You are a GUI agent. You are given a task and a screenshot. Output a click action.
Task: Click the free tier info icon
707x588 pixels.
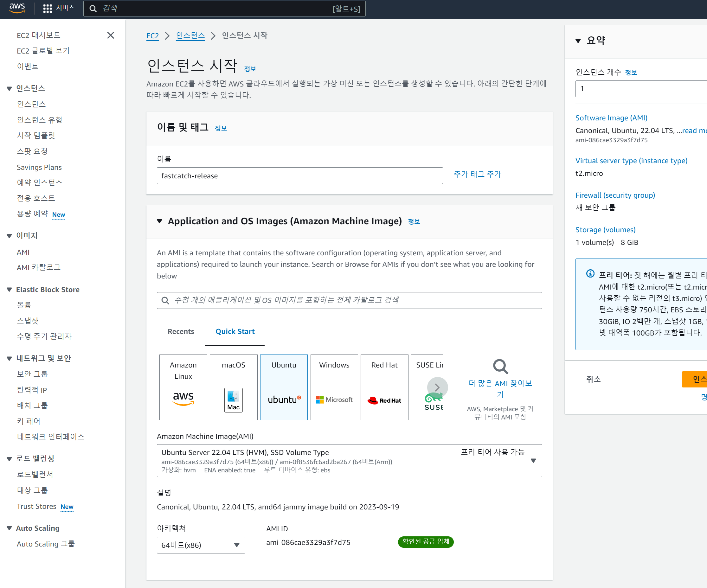coord(590,274)
